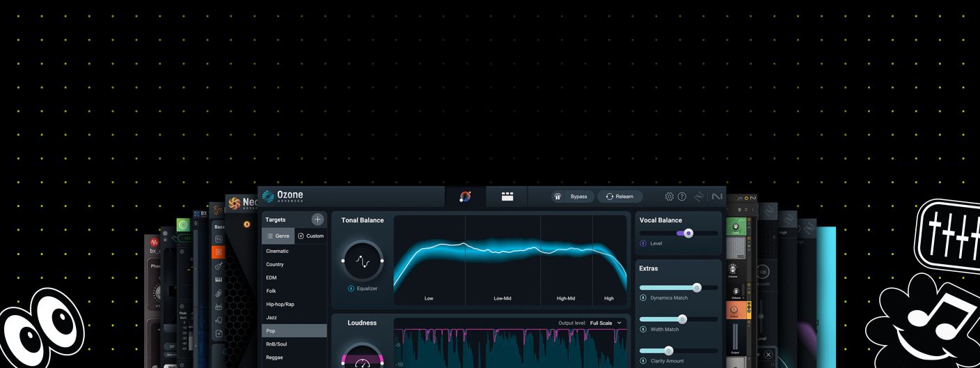Select the Reggae genre target
Image resolution: width=980 pixels, height=368 pixels.
point(294,357)
